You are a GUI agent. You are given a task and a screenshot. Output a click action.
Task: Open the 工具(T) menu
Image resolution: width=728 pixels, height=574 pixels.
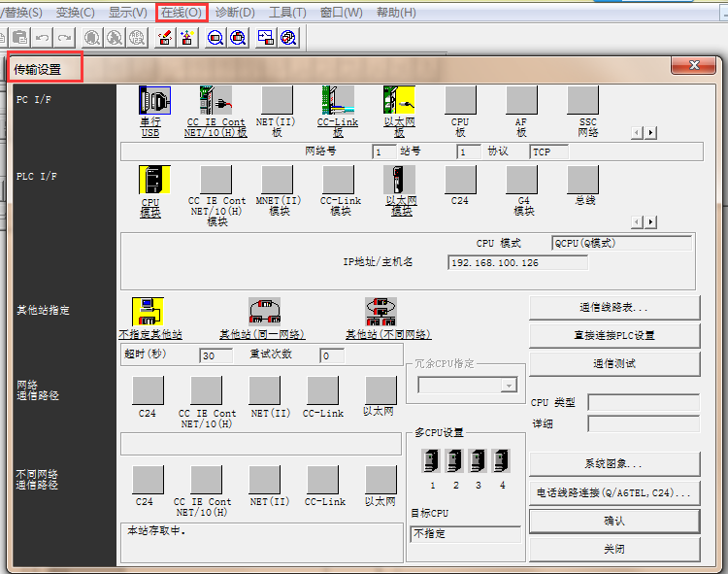(288, 13)
